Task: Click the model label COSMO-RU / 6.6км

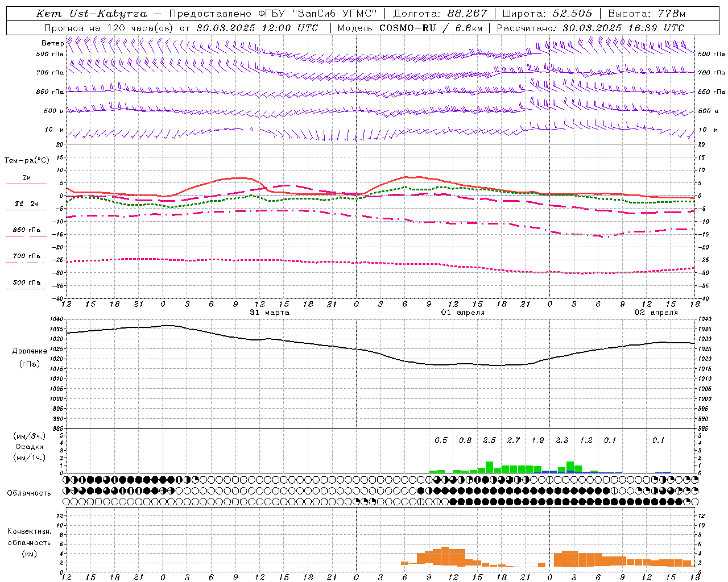Action: [431, 28]
